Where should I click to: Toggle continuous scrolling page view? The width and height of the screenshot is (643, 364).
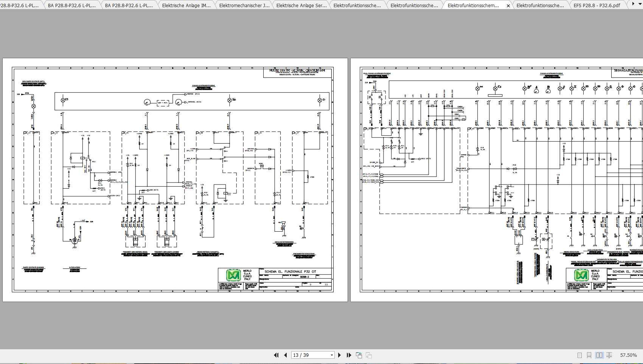pyautogui.click(x=589, y=355)
